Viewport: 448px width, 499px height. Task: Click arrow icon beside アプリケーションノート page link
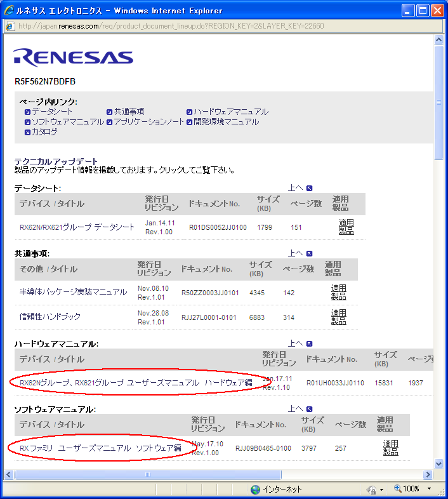(x=109, y=122)
